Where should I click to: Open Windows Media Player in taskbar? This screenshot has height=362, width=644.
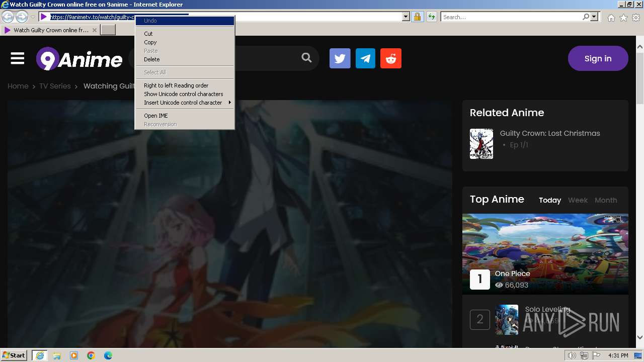(74, 355)
